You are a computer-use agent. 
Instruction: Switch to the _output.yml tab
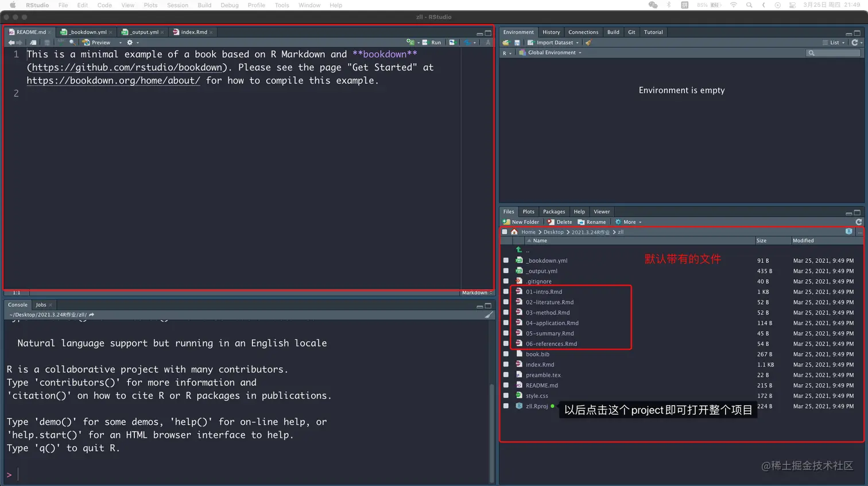click(144, 32)
